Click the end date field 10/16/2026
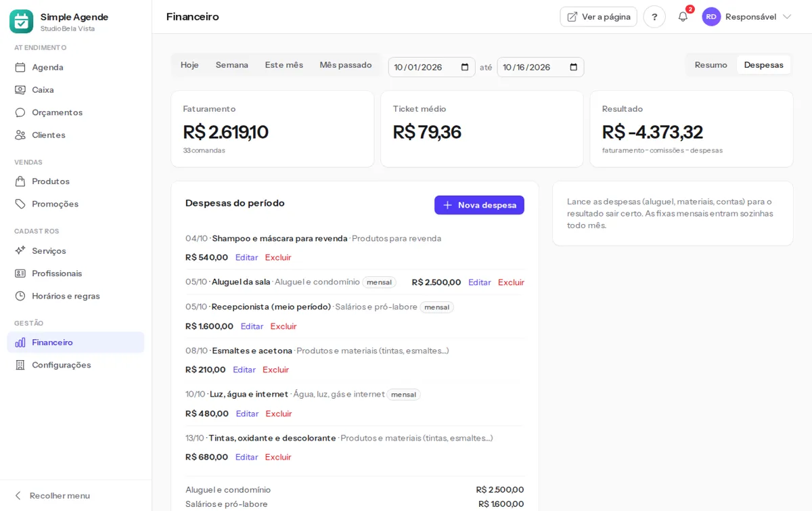 tap(541, 67)
